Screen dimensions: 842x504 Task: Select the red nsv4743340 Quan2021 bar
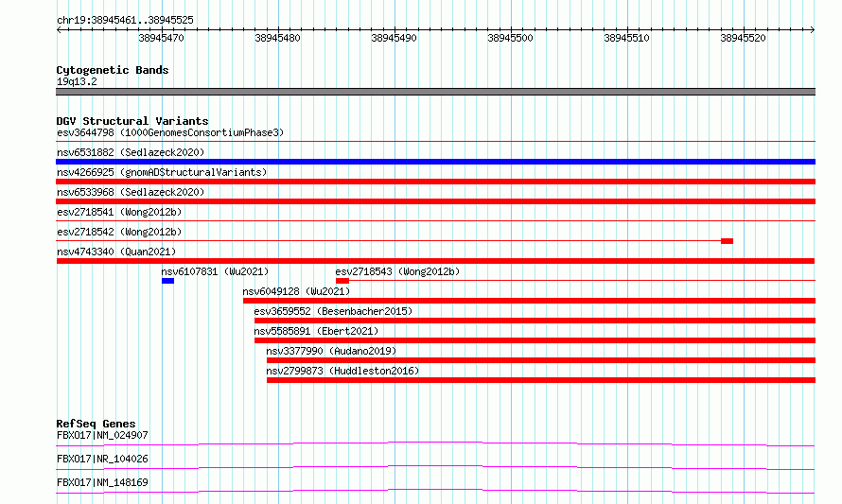tap(435, 261)
